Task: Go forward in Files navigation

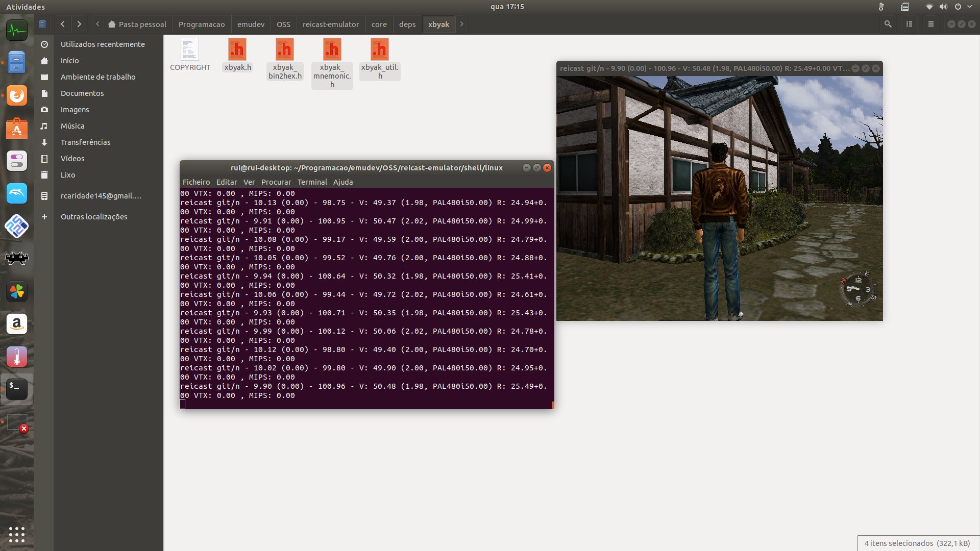Action: click(79, 24)
